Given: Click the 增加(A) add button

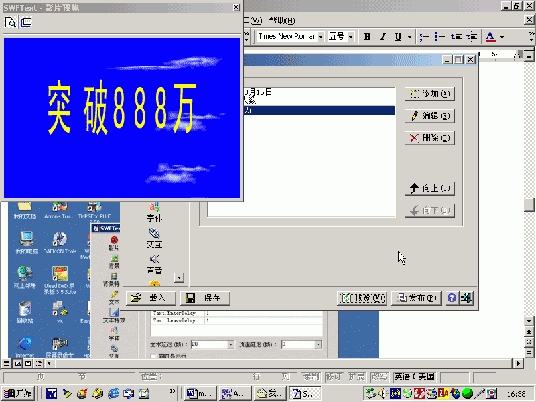Looking at the screenshot, I should (430, 94).
